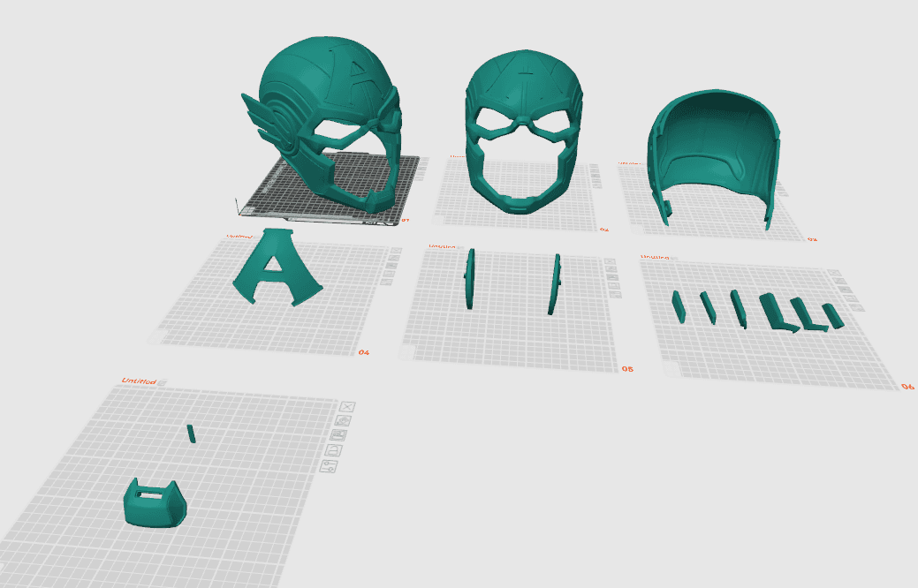The image size is (918, 588).
Task: Click the Untitled name of plate 05
Action: 442,246
